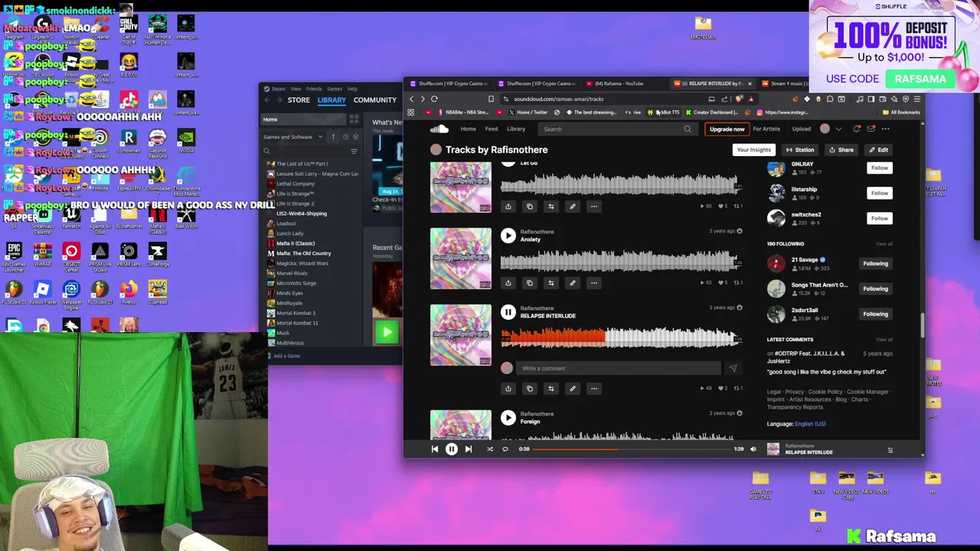
Task: Follow the user GNLRAY
Action: pyautogui.click(x=879, y=168)
